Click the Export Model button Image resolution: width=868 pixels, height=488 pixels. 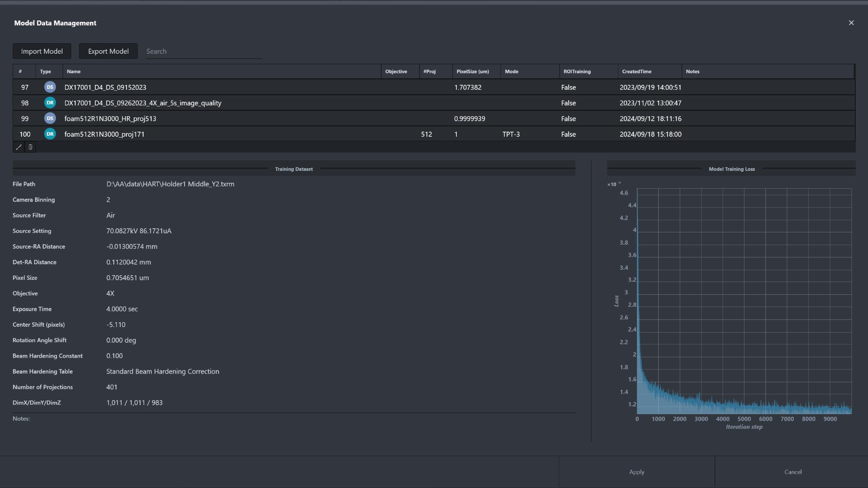108,51
